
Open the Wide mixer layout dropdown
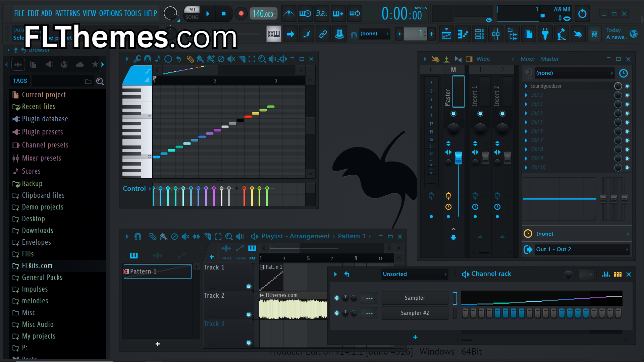(x=495, y=59)
